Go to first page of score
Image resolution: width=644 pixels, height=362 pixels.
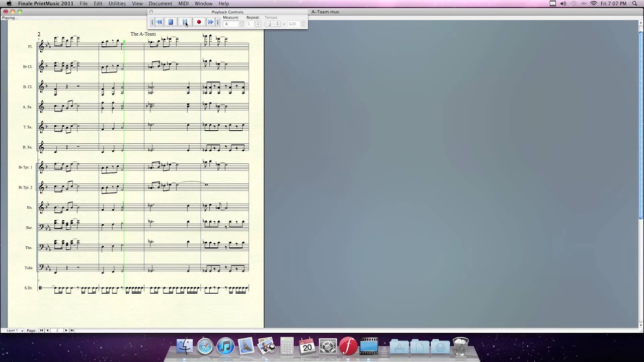[42, 330]
